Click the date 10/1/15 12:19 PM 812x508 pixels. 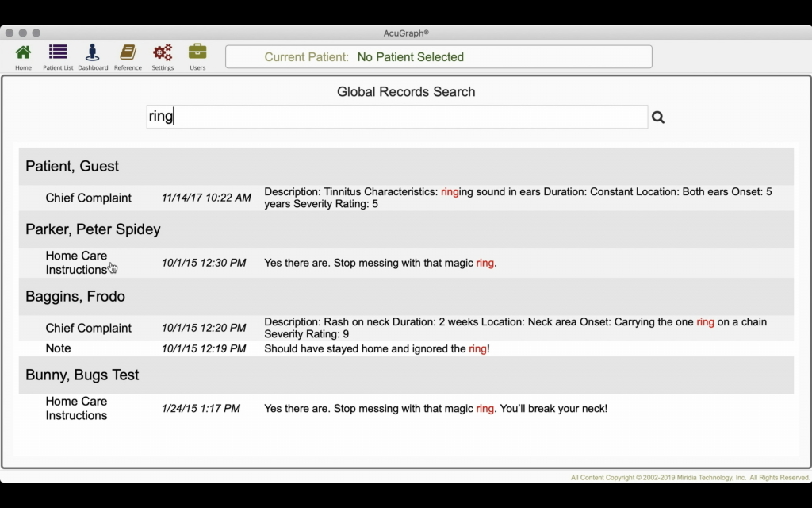(204, 349)
